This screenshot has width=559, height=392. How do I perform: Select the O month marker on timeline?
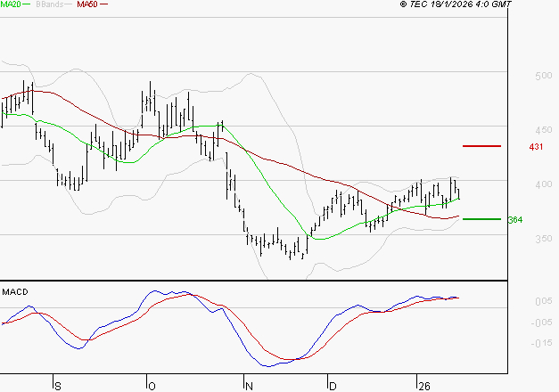pos(150,385)
